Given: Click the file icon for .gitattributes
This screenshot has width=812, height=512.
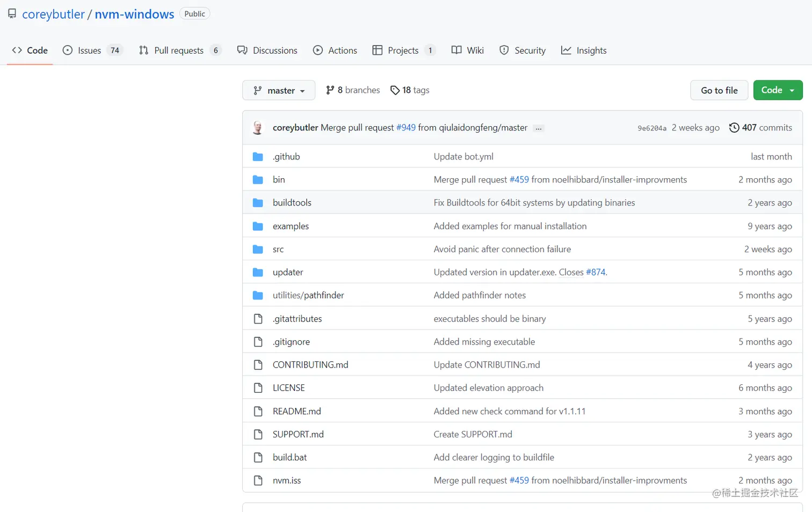Looking at the screenshot, I should [258, 319].
